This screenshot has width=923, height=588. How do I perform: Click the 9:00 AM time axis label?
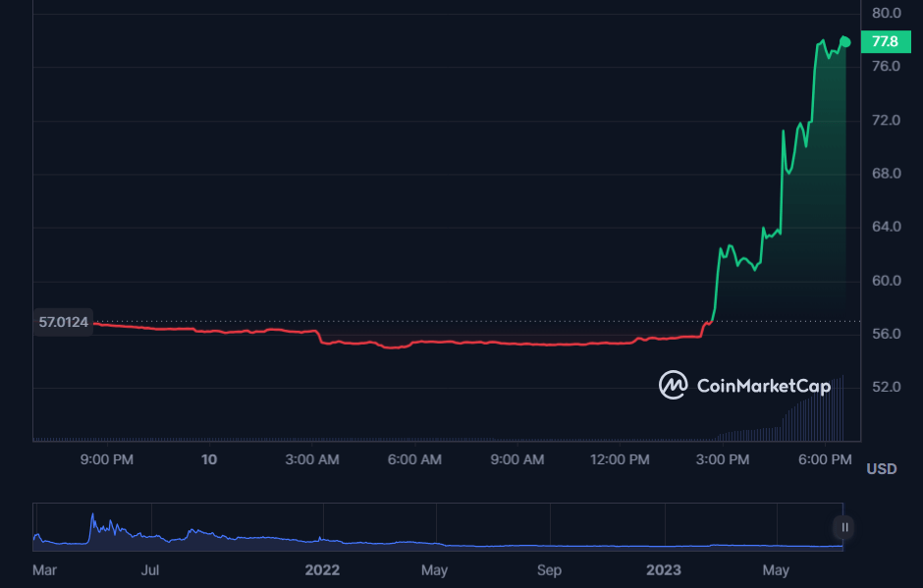click(x=517, y=459)
